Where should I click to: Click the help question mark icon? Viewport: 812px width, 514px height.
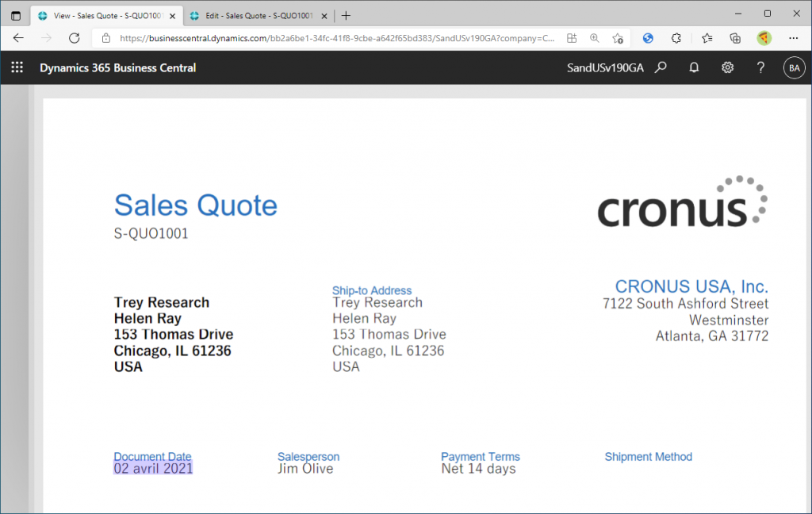coord(760,68)
